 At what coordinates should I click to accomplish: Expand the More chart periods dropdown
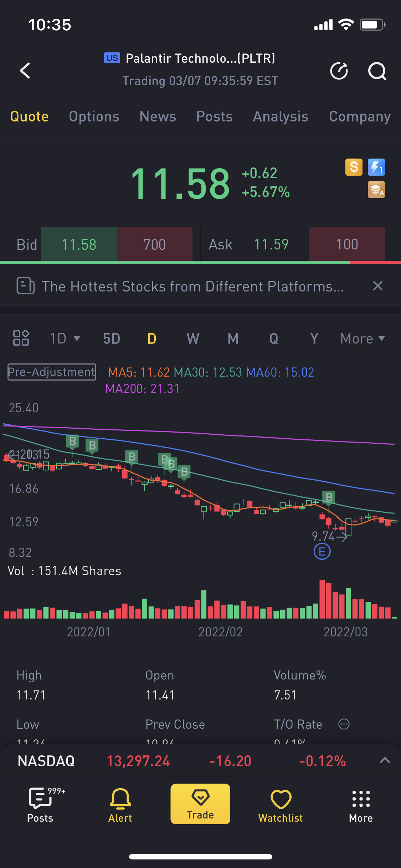(x=363, y=339)
